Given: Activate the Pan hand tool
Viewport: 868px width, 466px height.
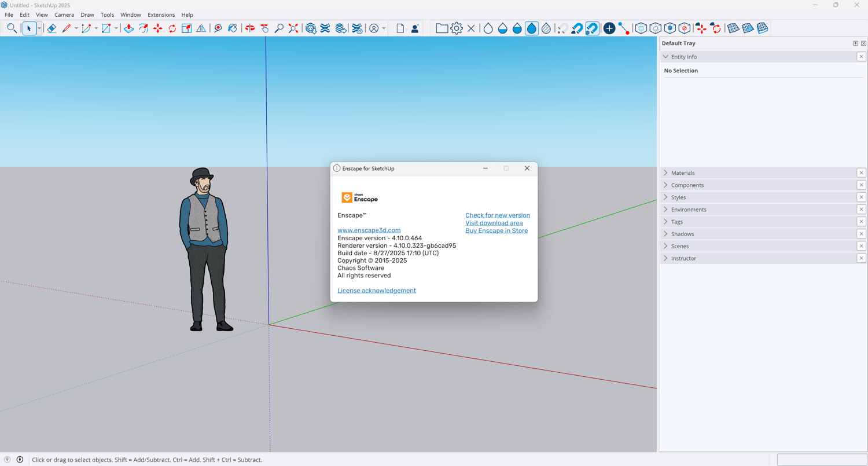Looking at the screenshot, I should 264,28.
